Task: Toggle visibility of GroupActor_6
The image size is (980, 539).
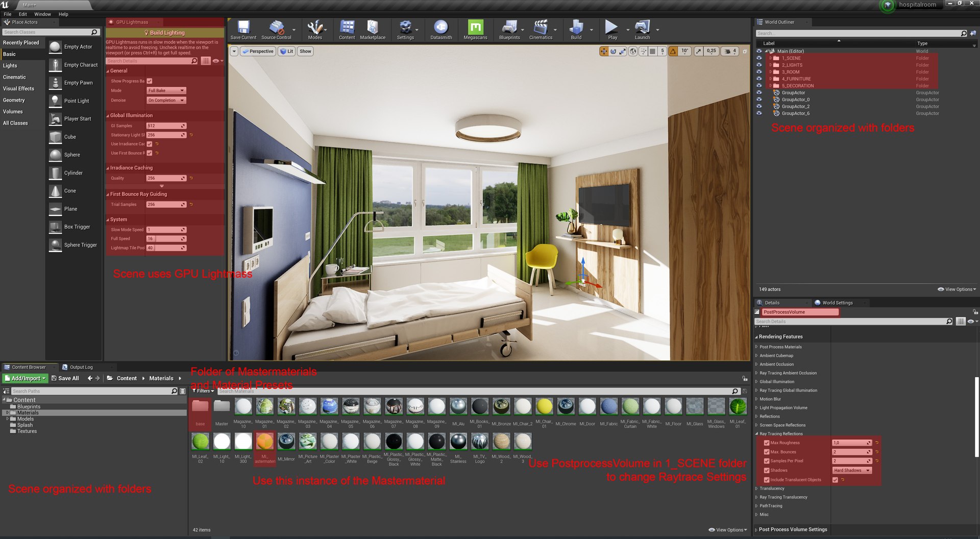Action: tap(759, 113)
